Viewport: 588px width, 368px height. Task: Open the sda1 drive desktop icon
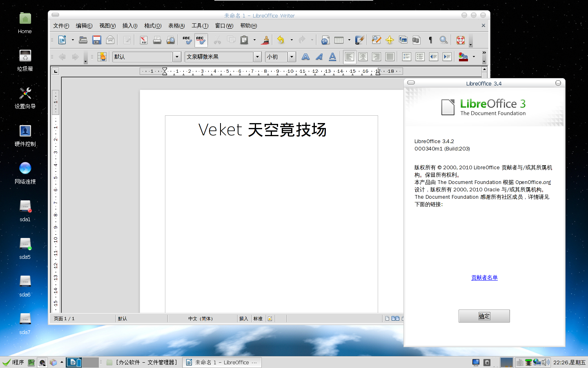(25, 211)
